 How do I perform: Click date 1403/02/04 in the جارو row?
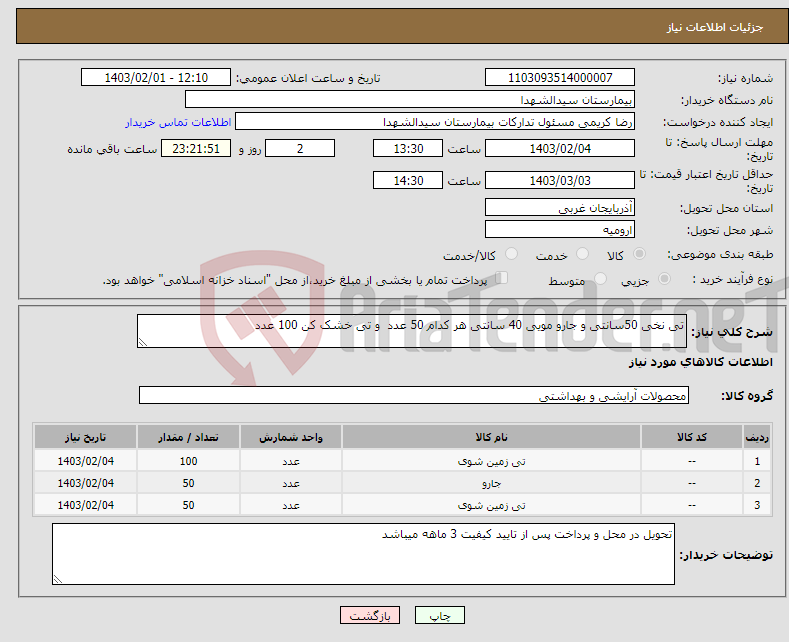pos(86,483)
